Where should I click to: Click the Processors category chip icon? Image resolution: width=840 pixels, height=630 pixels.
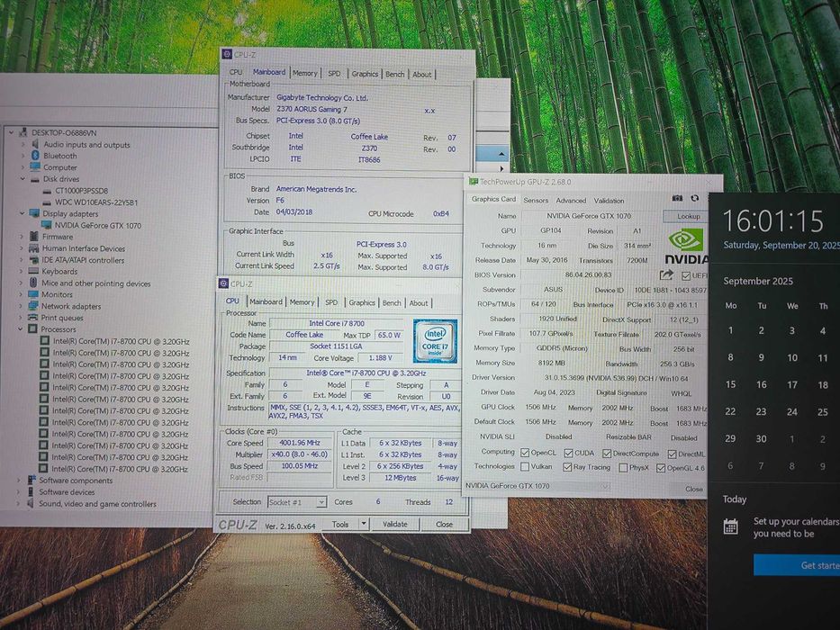(32, 328)
